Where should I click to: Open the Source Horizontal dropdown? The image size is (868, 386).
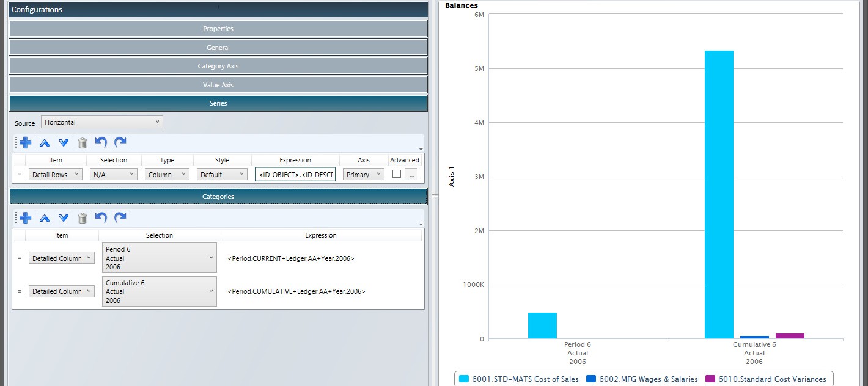click(102, 122)
